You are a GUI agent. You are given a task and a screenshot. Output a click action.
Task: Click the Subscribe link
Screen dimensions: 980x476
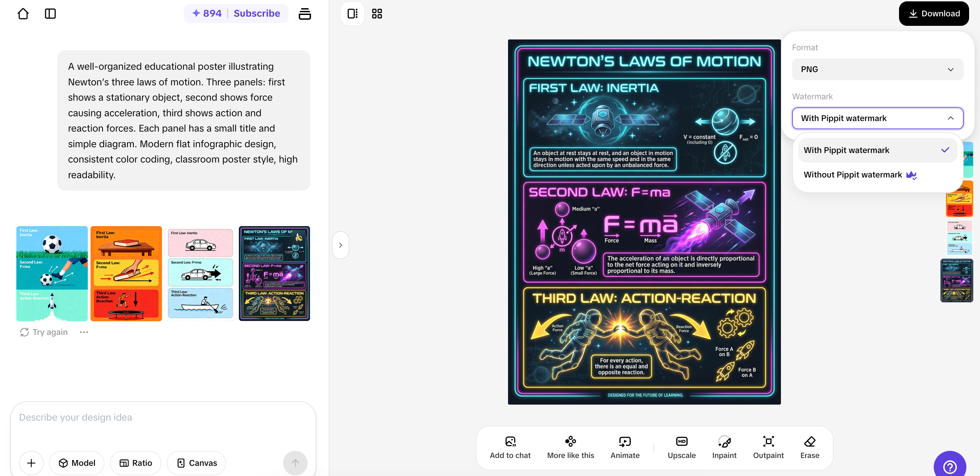pos(257,14)
